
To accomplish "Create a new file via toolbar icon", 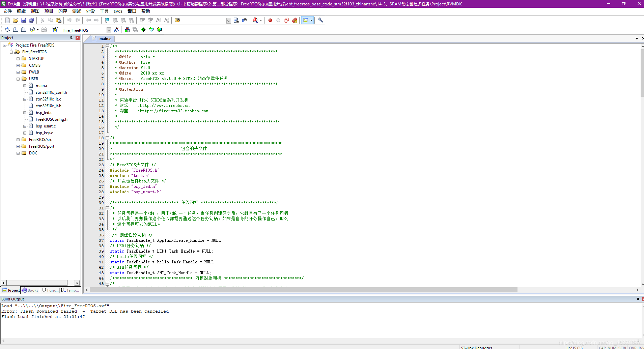I will (x=7, y=20).
